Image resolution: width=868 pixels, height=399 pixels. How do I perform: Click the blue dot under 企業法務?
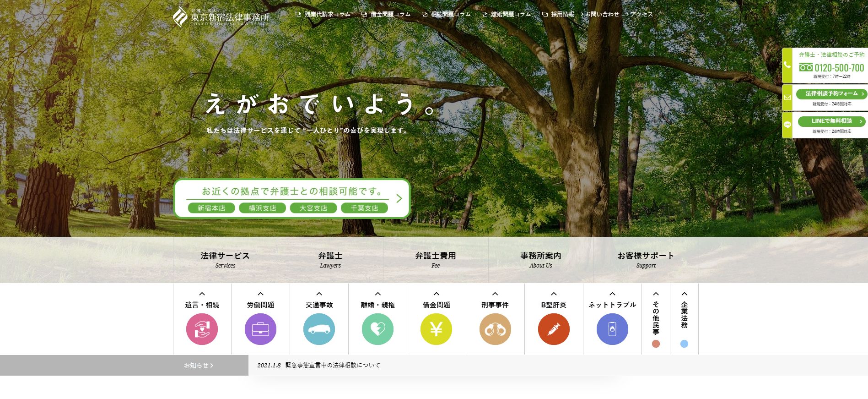[x=685, y=344]
